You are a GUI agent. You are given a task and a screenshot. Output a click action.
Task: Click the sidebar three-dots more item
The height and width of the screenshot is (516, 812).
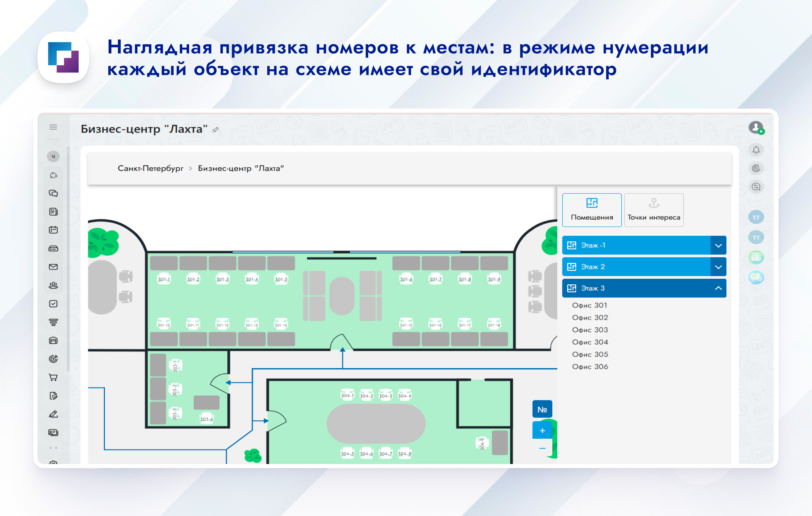[53, 448]
